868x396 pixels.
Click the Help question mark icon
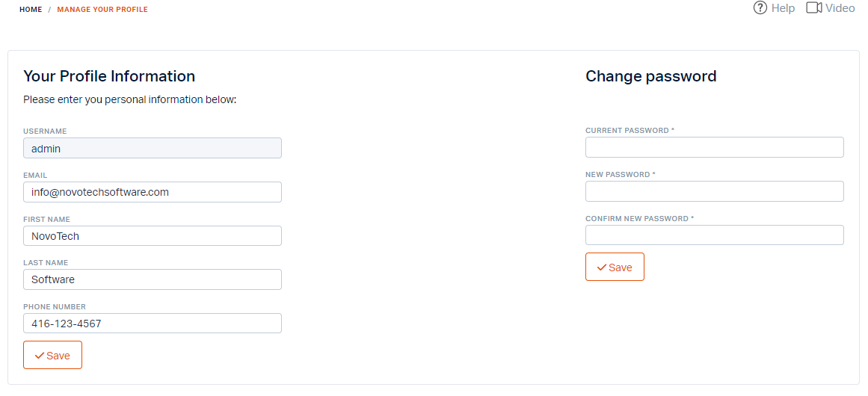click(x=760, y=7)
